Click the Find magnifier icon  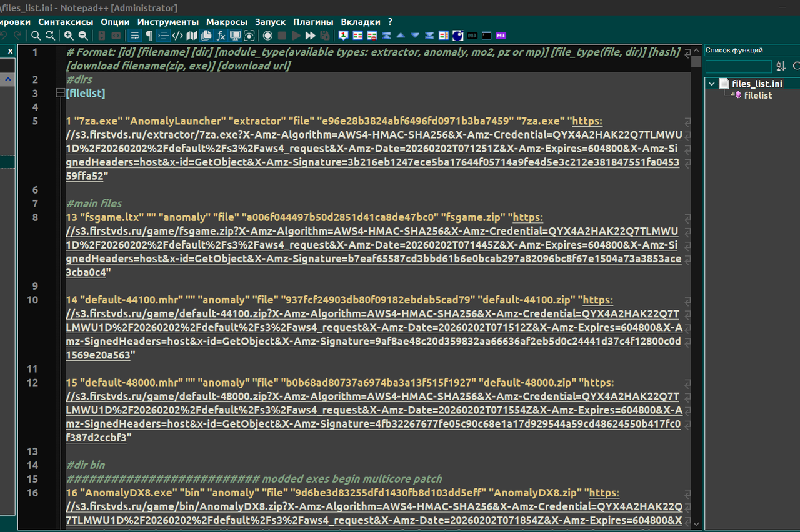coord(36,36)
